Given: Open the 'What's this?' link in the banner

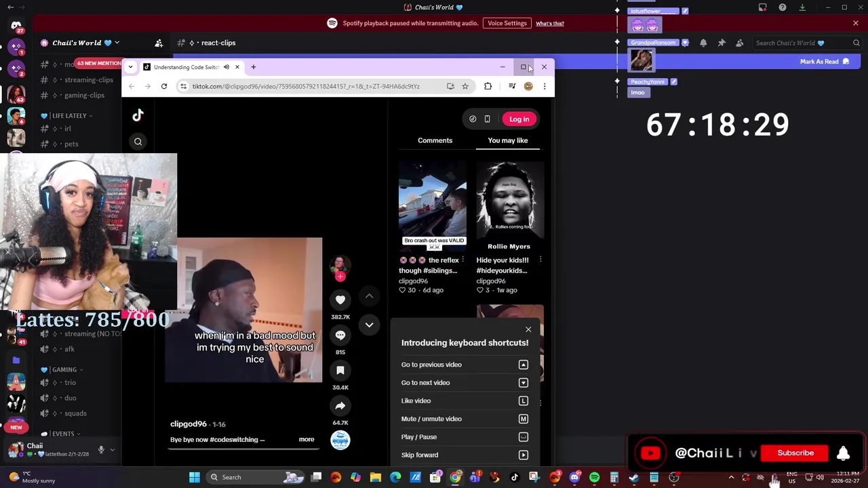Looking at the screenshot, I should pos(550,24).
